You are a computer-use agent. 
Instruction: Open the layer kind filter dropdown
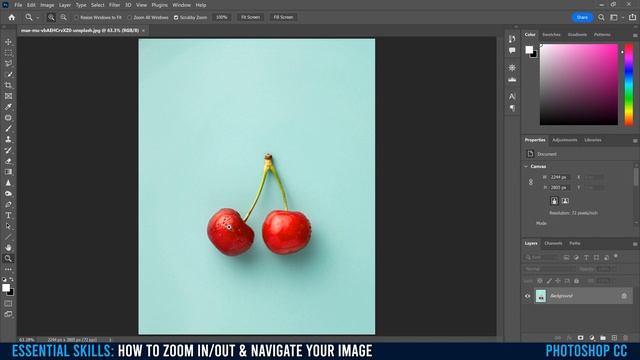click(542, 257)
